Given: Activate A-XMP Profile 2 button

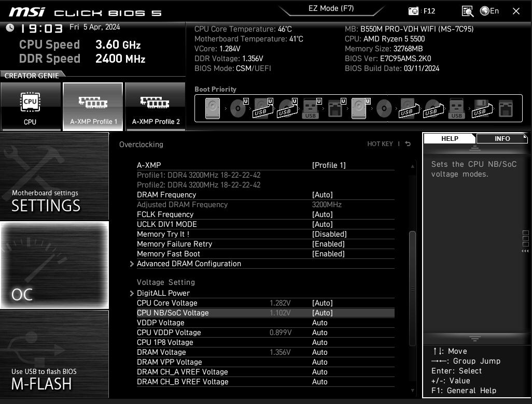Looking at the screenshot, I should [x=156, y=106].
